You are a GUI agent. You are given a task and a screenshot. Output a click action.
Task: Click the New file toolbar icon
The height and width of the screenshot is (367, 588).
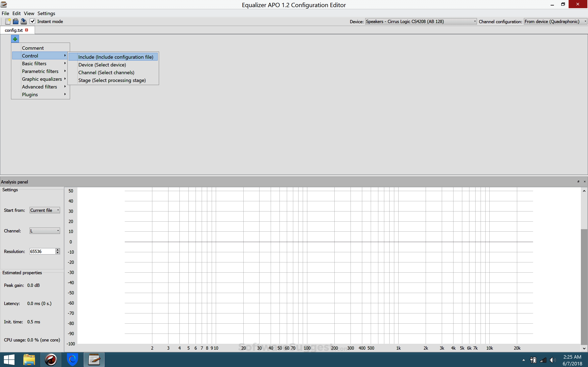point(8,21)
